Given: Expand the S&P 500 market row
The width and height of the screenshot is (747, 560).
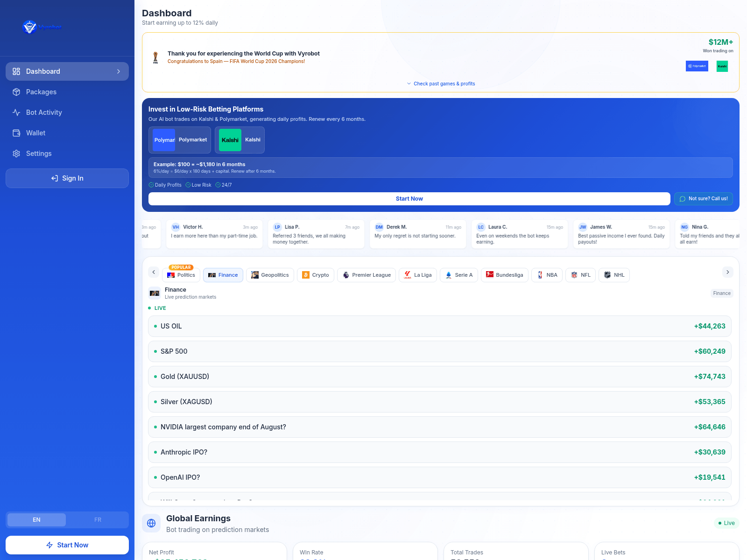Looking at the screenshot, I should point(440,351).
